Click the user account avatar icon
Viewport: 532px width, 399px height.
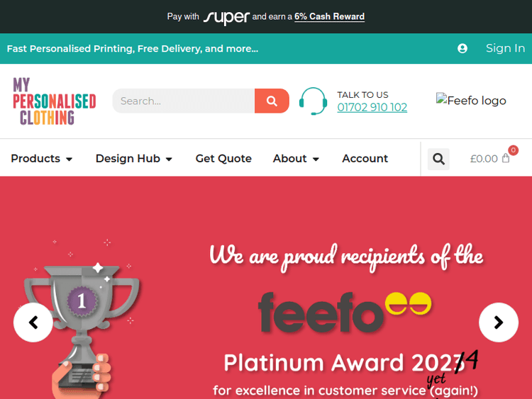[x=462, y=48]
